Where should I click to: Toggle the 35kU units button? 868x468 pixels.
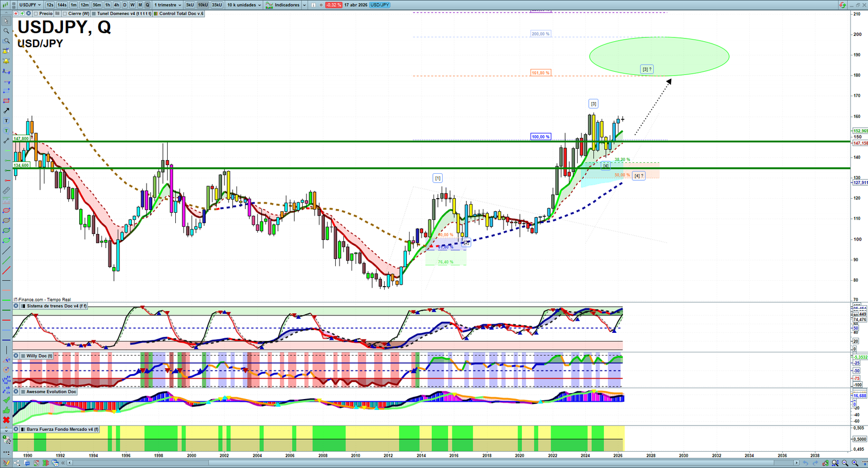pos(217,5)
